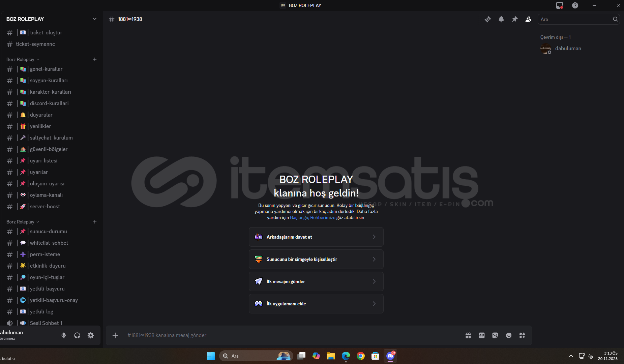Screen dimensions: 624x364
Task: Open the taskbar clock showing 3:13 ÖS
Action: pos(608,356)
